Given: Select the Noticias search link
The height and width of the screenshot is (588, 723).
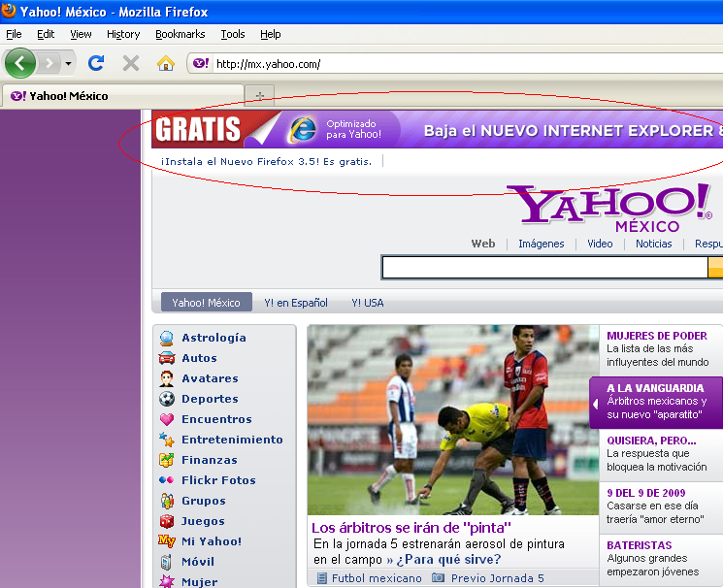Looking at the screenshot, I should pyautogui.click(x=653, y=244).
